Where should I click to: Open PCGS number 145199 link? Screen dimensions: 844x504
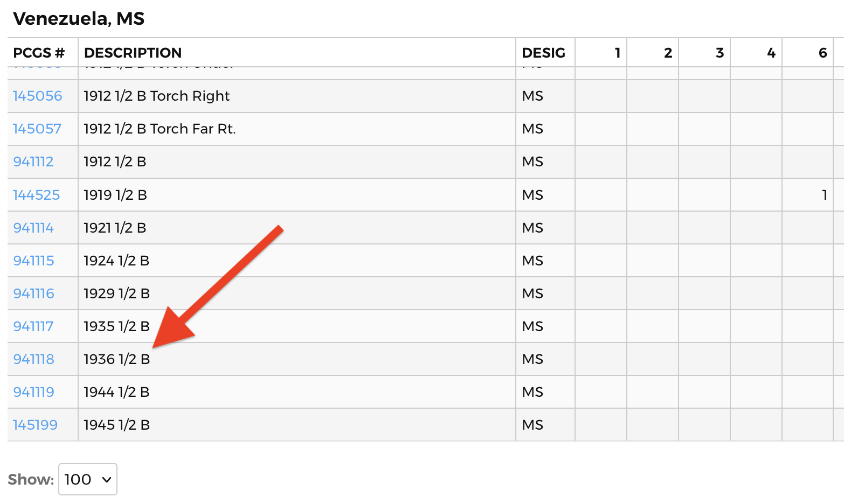click(36, 425)
